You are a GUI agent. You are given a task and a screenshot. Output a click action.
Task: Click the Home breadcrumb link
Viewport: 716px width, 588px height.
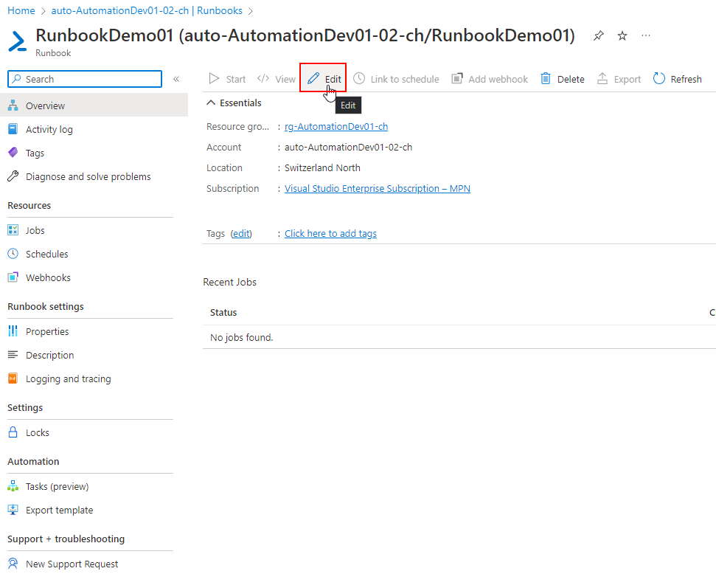(21, 10)
